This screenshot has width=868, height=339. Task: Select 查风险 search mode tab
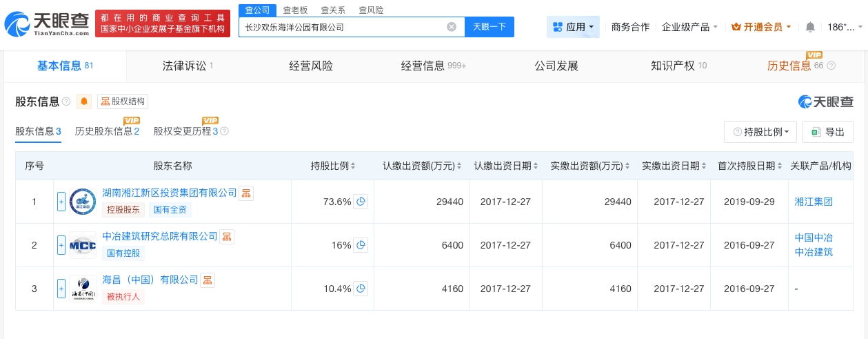[371, 10]
